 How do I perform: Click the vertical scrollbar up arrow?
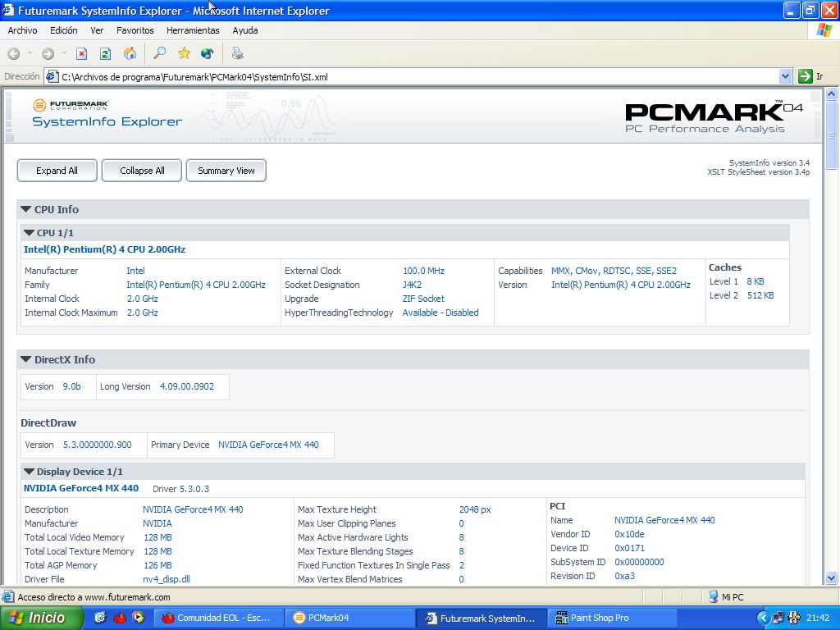(x=832, y=94)
